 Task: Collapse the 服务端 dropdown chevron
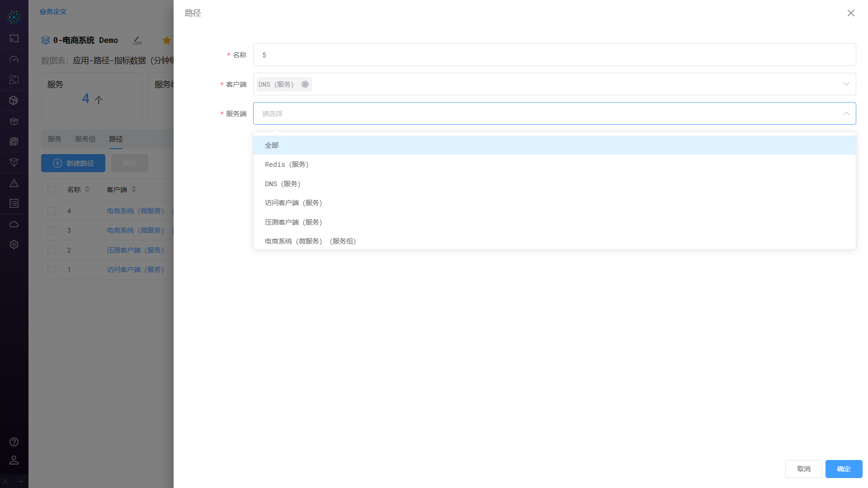[846, 113]
